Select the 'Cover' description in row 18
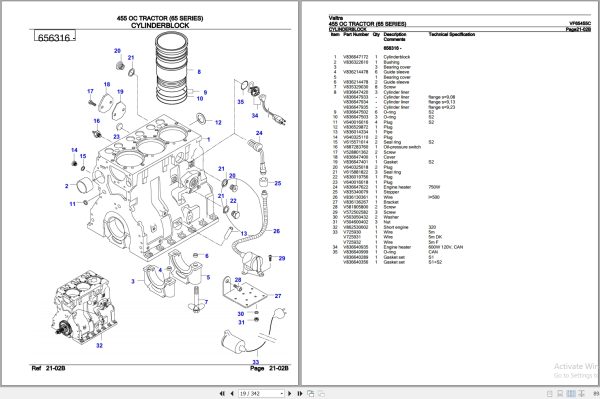Image resolution: width=600 pixels, height=399 pixels. (390, 157)
